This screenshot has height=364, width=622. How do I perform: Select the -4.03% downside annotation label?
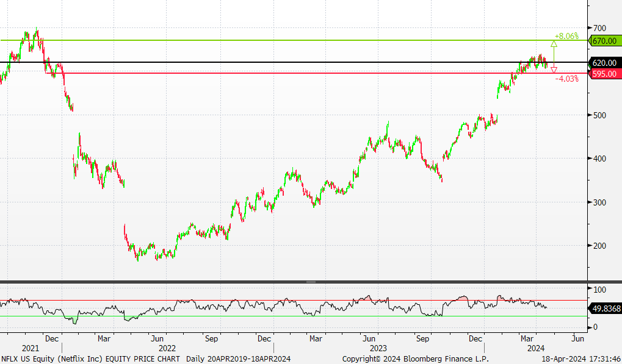click(566, 79)
